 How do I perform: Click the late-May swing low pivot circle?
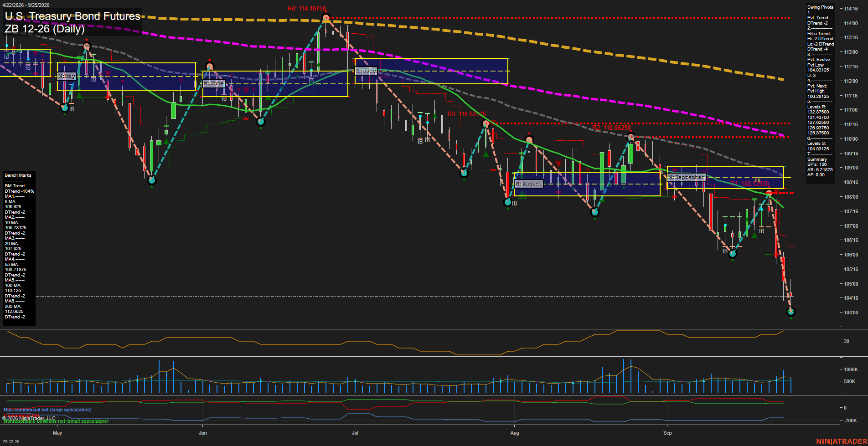coord(152,180)
